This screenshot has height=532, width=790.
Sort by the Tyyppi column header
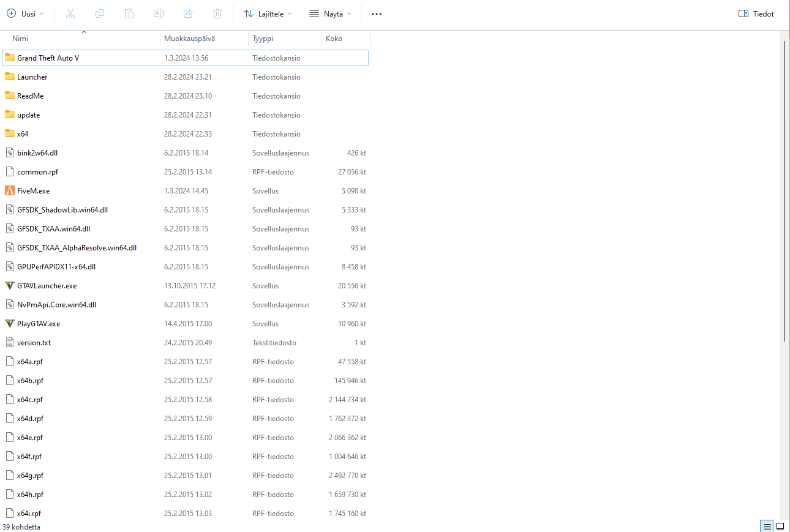(263, 39)
